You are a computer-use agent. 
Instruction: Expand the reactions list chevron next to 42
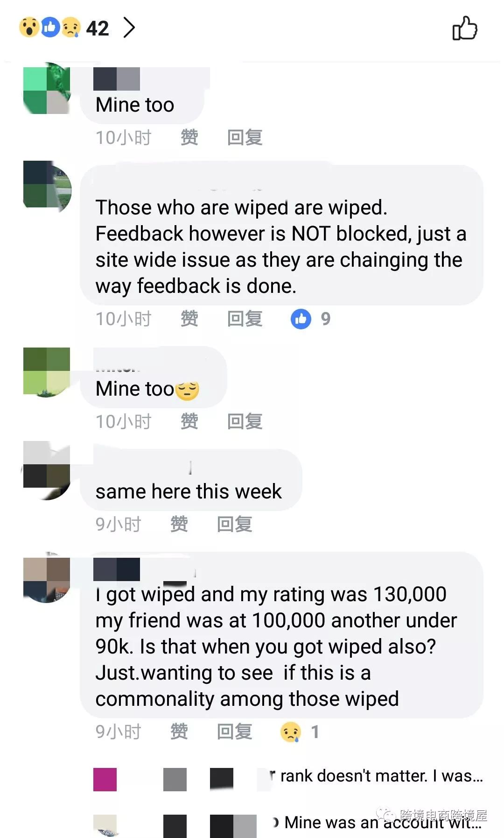[129, 28]
